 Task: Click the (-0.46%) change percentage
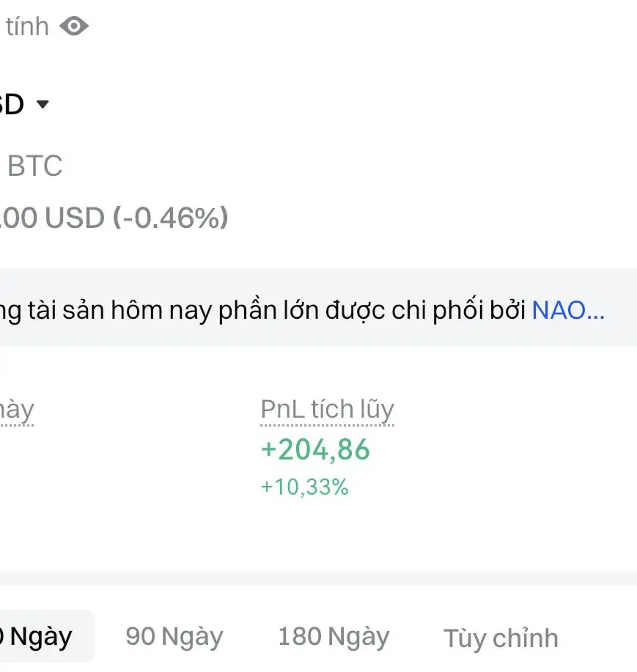(x=171, y=218)
